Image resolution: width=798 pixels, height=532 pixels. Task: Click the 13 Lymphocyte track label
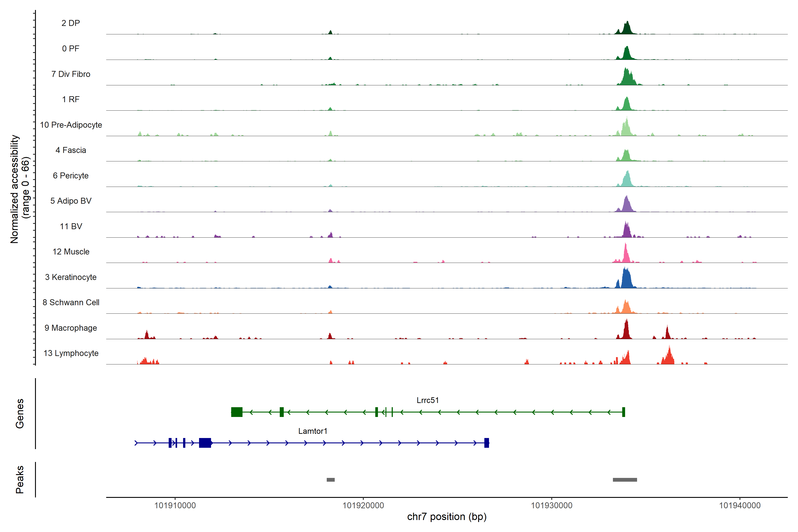[x=71, y=353]
